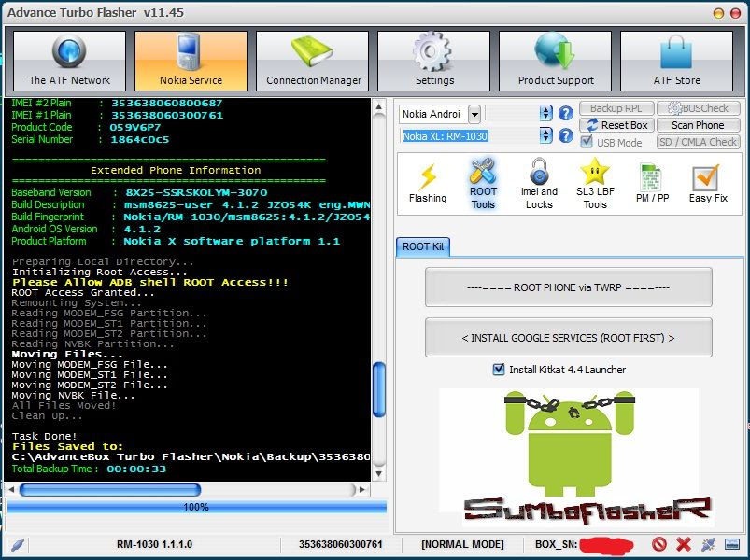Open the Nokia XL: RM-1030 model selector
Viewport: 750px width, 560px height.
click(545, 135)
